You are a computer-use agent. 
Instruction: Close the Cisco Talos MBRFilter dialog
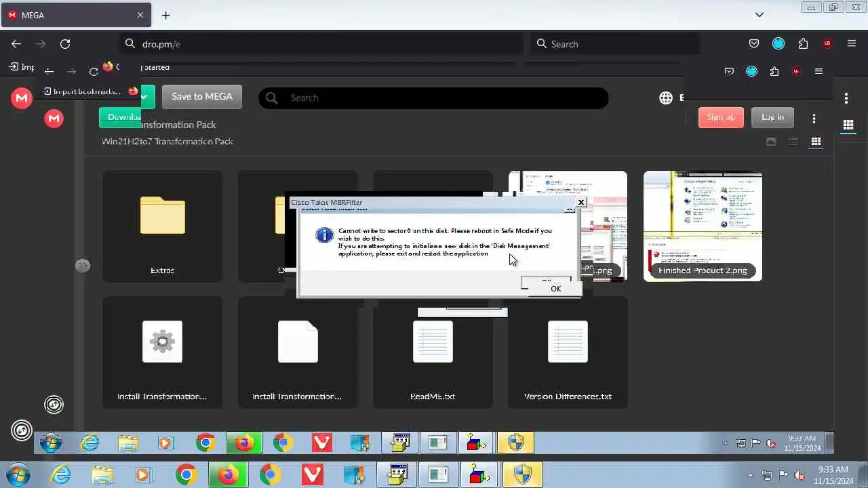point(580,202)
